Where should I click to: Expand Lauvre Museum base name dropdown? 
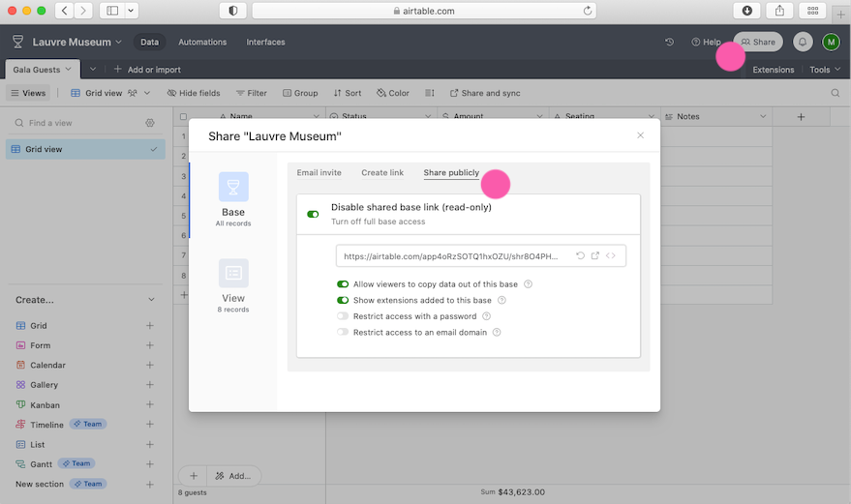(x=118, y=43)
